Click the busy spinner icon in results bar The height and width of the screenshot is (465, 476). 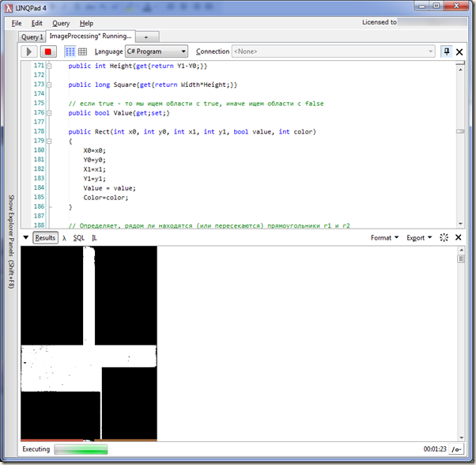pyautogui.click(x=444, y=238)
